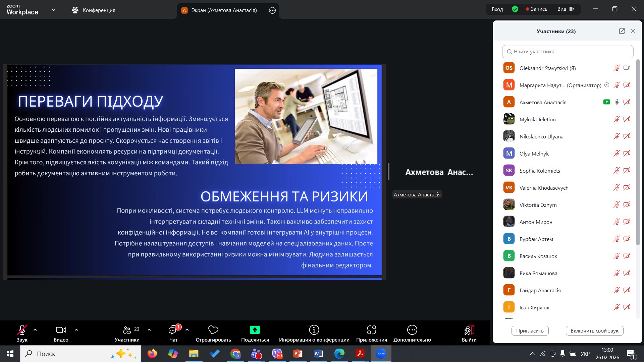Expand video options arrow next to Video

pyautogui.click(x=76, y=330)
